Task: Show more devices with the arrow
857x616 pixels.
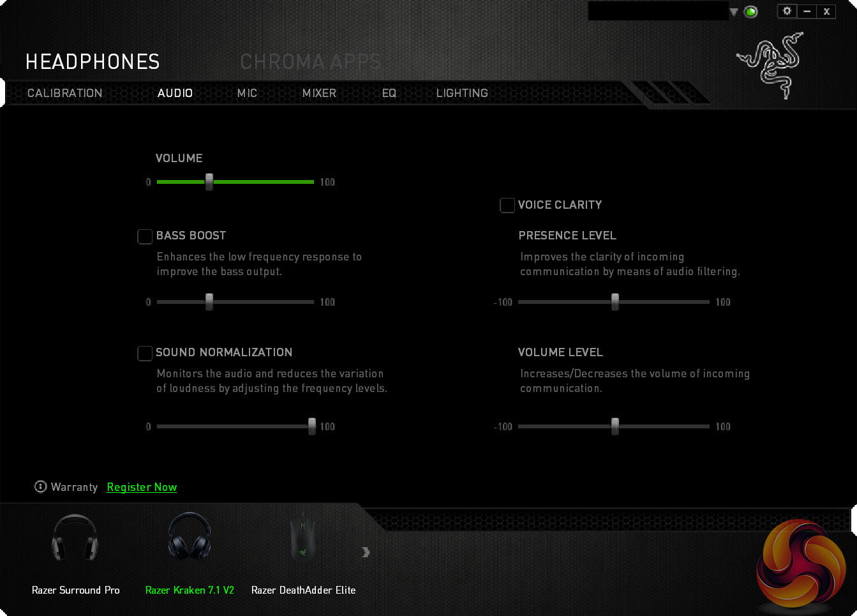Action: 366,552
